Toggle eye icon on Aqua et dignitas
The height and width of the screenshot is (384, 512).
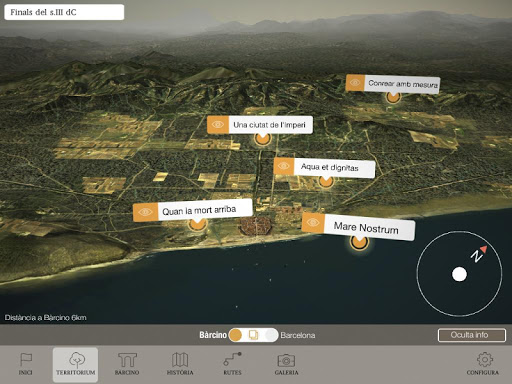pyautogui.click(x=284, y=166)
